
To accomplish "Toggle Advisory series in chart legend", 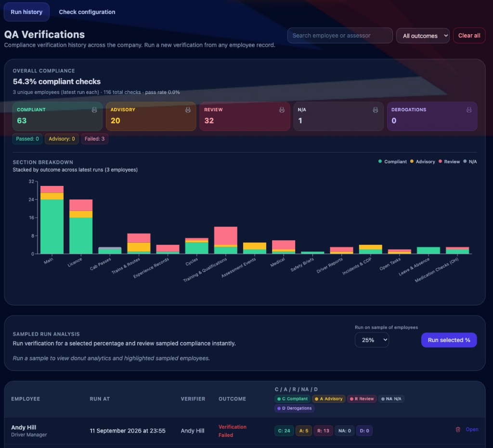I will pos(422,161).
